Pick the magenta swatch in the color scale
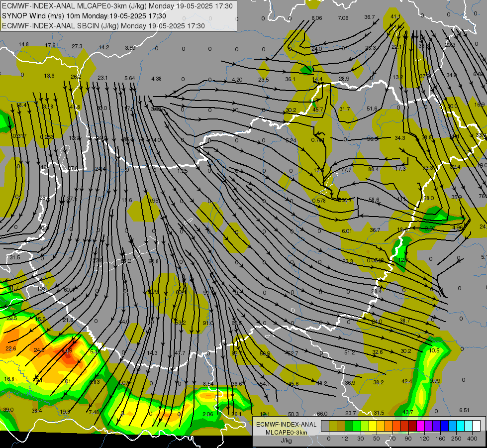This screenshot has height=448, width=487. (x=420, y=426)
